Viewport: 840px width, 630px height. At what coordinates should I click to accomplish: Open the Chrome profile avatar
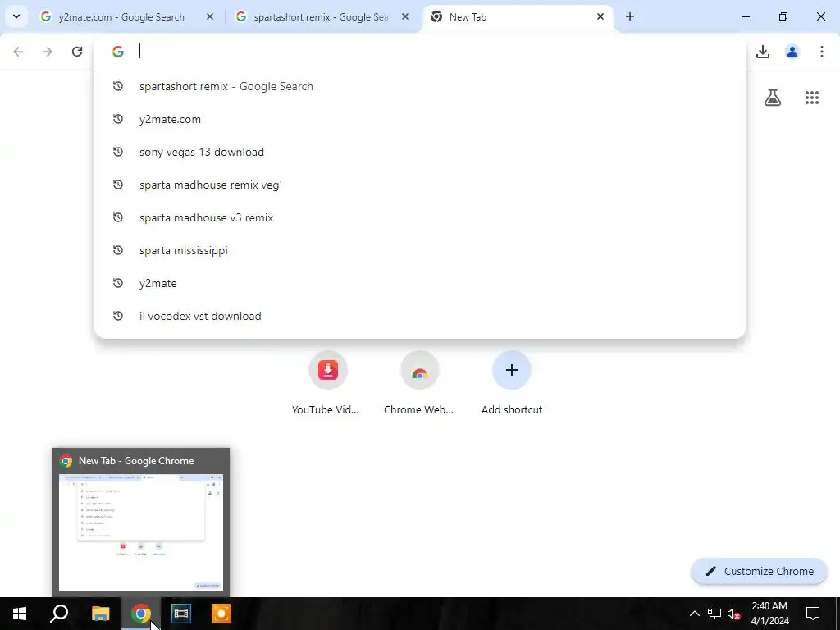(792, 52)
